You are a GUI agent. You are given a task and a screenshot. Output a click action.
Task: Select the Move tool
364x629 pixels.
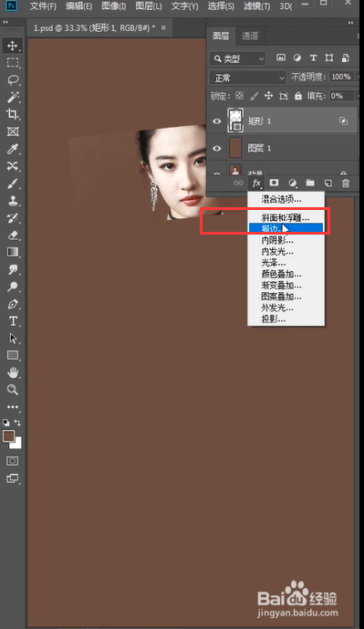point(13,46)
